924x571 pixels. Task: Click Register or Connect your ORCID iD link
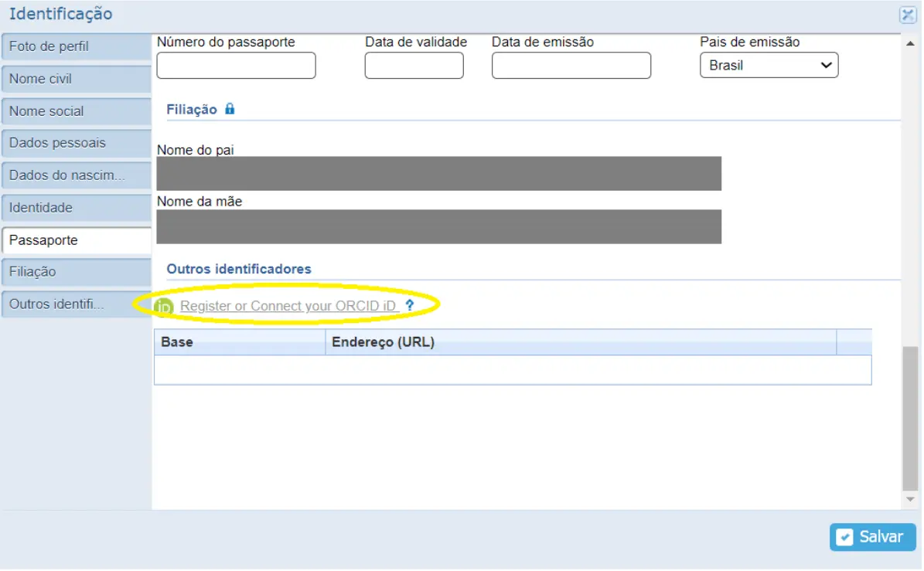[288, 306]
